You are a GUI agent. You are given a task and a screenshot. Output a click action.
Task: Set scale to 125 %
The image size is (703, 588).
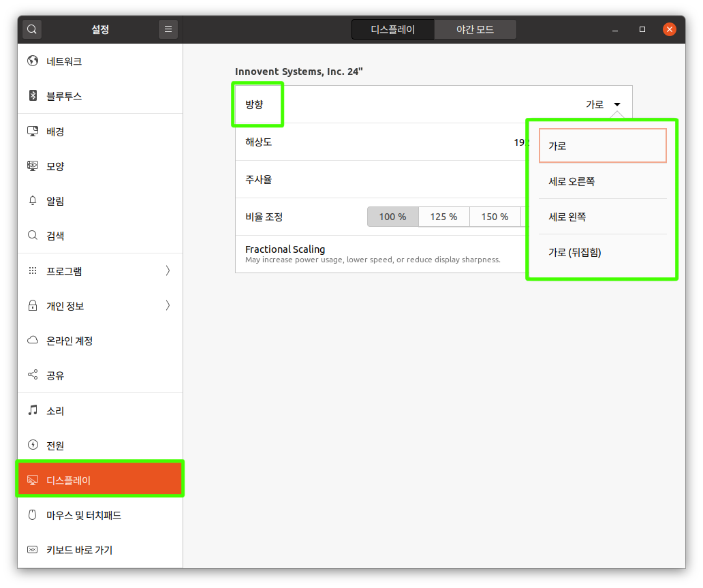point(444,217)
